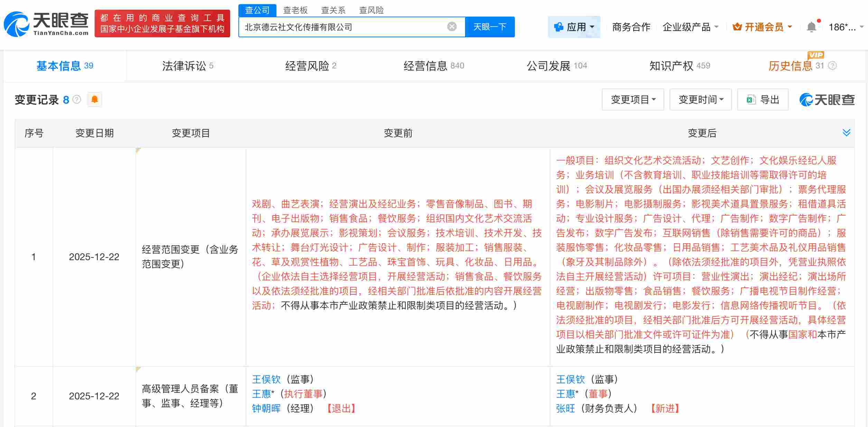Open the 变更项目 filter dropdown
Screen dimensions: 868x427
point(633,99)
